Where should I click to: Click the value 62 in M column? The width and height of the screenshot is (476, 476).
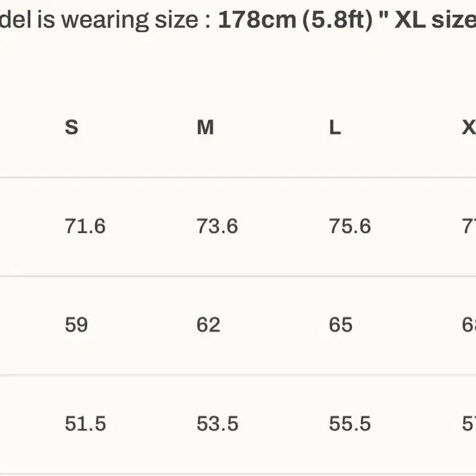tap(209, 325)
